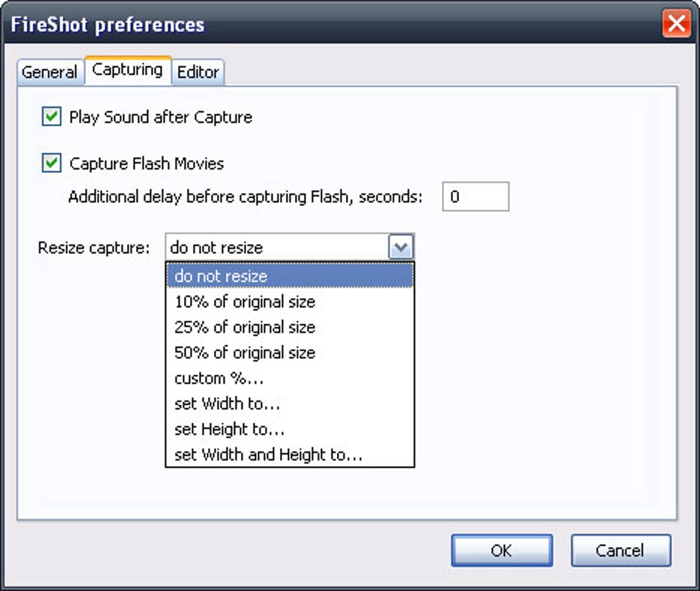Click the Resize capture dropdown arrow
The image size is (700, 591).
point(401,248)
